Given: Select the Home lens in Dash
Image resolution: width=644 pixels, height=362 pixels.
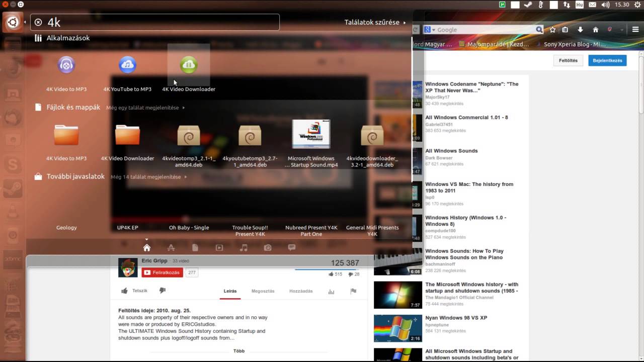Looking at the screenshot, I should coord(147,248).
